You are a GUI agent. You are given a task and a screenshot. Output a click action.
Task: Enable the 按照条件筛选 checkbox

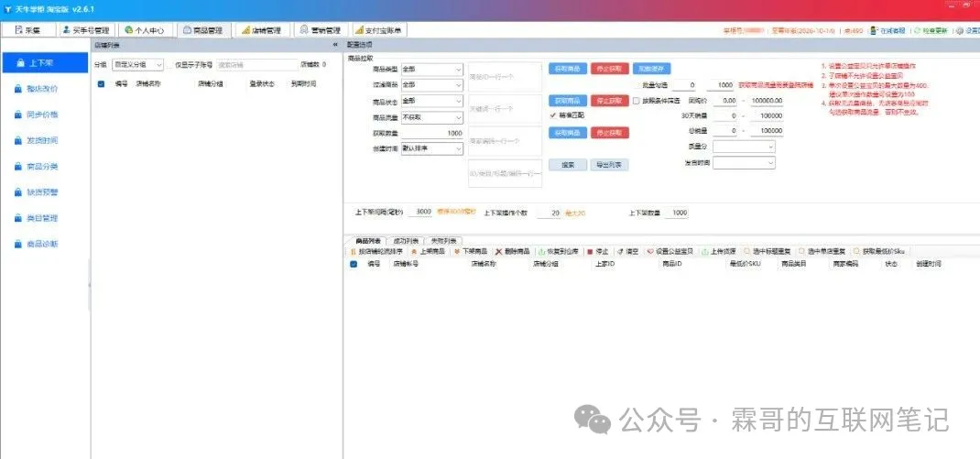(x=637, y=101)
